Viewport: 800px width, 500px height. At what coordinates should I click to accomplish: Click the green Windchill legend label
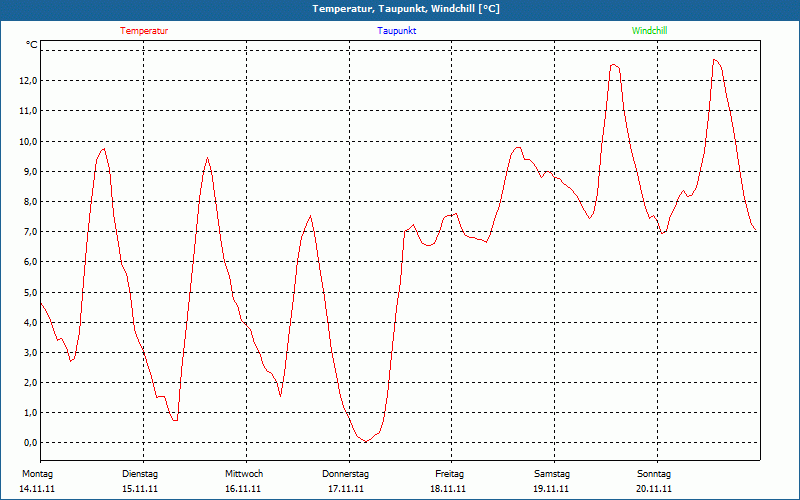tap(649, 31)
